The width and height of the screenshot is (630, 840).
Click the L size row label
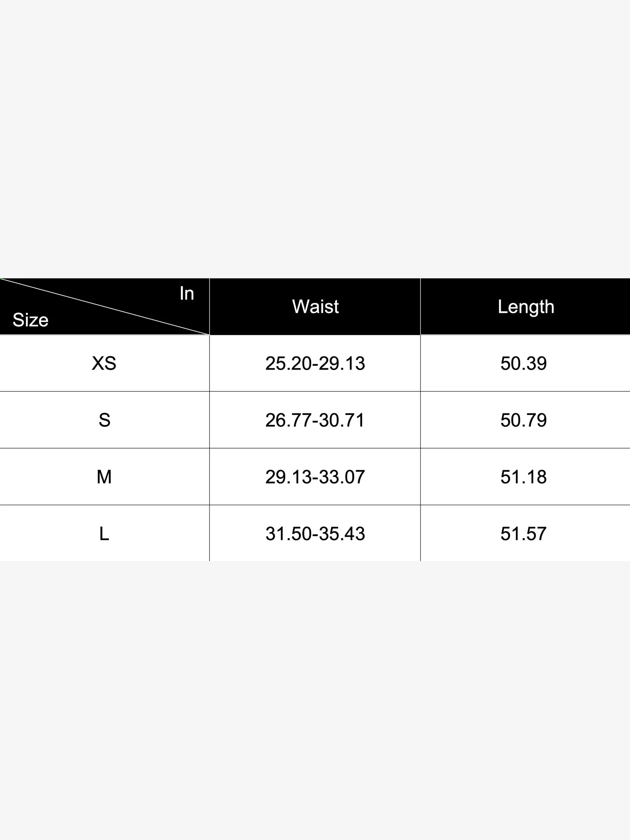tap(104, 534)
